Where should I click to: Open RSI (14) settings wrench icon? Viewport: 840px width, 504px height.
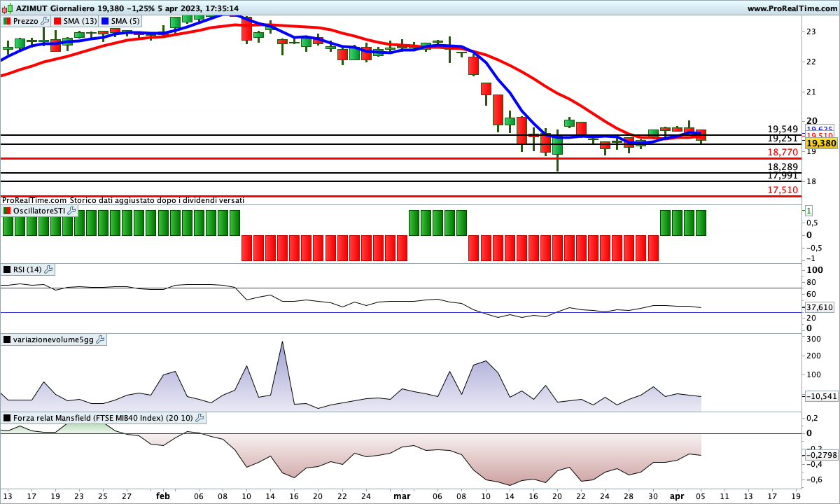48,269
